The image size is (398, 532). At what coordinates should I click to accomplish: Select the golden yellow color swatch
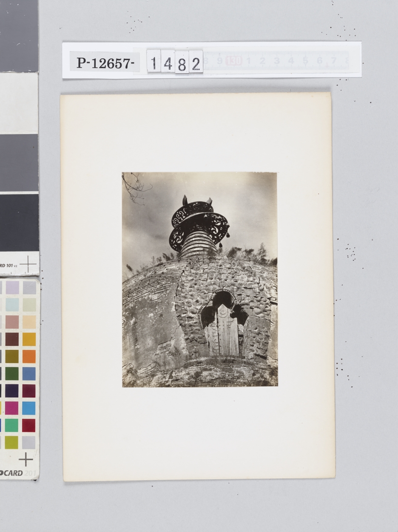pos(29,339)
